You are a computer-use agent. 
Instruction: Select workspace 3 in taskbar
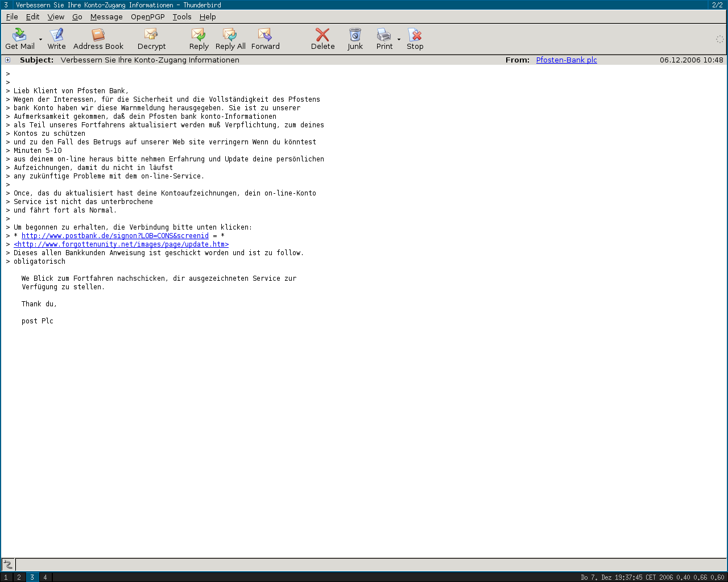[x=32, y=577]
